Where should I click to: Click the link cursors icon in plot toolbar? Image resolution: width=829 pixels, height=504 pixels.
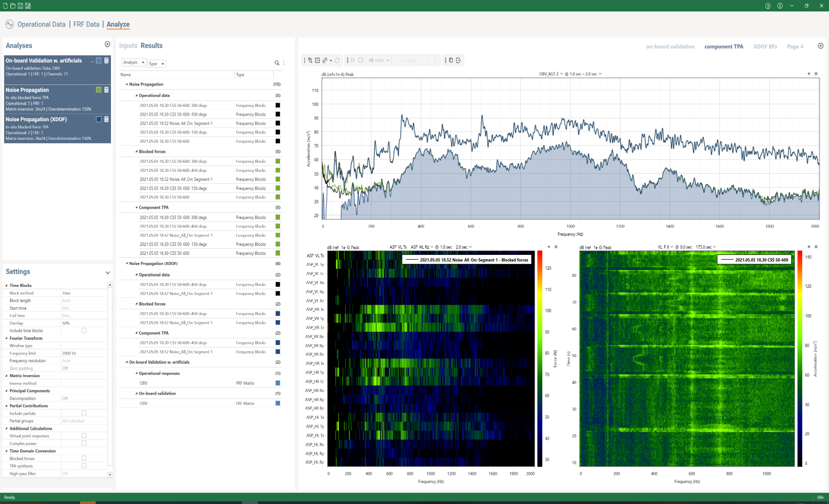325,61
